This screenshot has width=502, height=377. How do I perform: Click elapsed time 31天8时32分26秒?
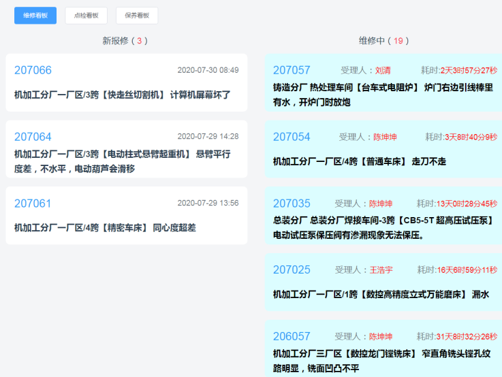pyautogui.click(x=467, y=337)
